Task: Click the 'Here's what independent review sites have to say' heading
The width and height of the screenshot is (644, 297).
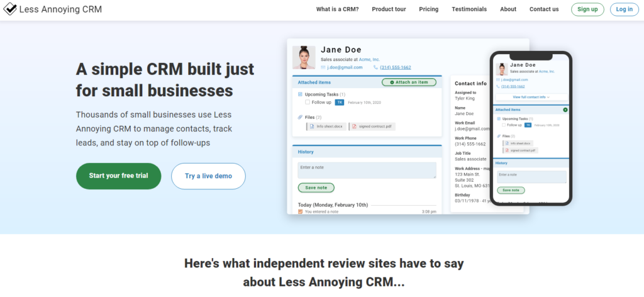Action: (324, 263)
